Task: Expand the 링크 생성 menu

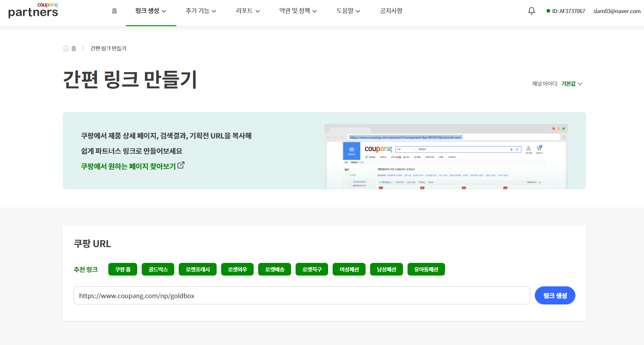Action: (x=151, y=11)
